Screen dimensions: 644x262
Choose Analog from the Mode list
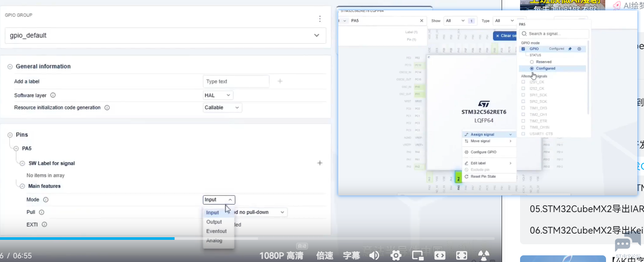click(x=214, y=241)
